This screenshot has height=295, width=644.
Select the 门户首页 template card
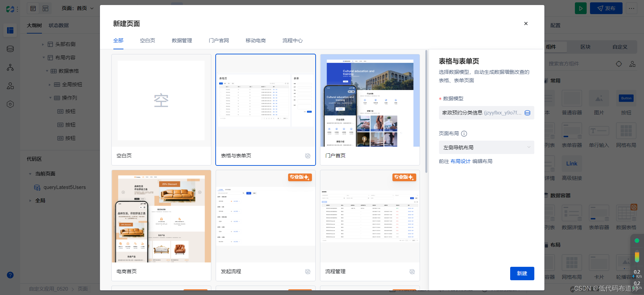[x=370, y=110]
